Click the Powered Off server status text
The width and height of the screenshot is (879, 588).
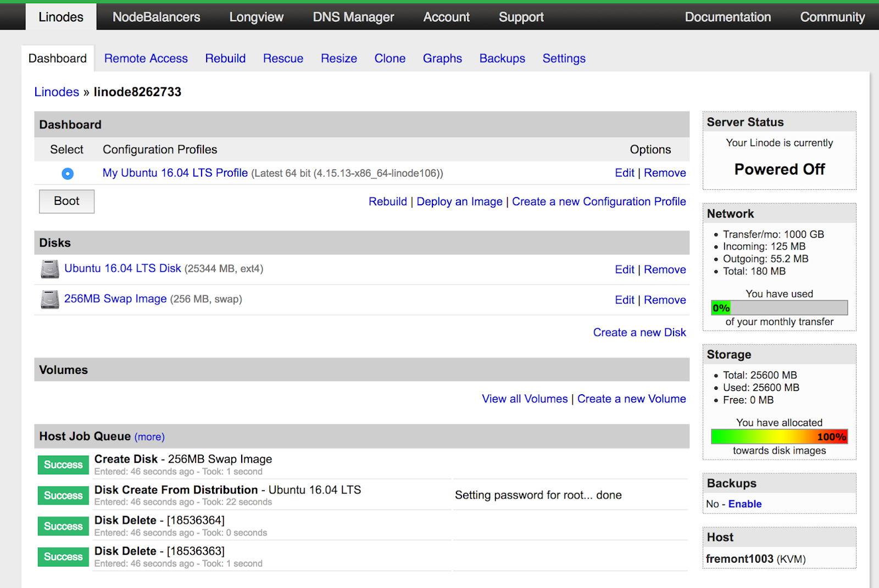coord(780,169)
